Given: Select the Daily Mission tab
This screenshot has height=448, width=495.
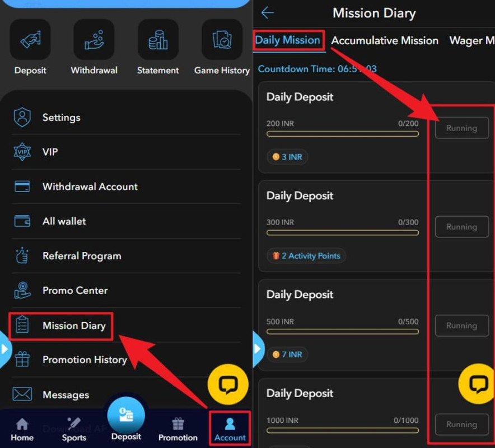Looking at the screenshot, I should 288,40.
